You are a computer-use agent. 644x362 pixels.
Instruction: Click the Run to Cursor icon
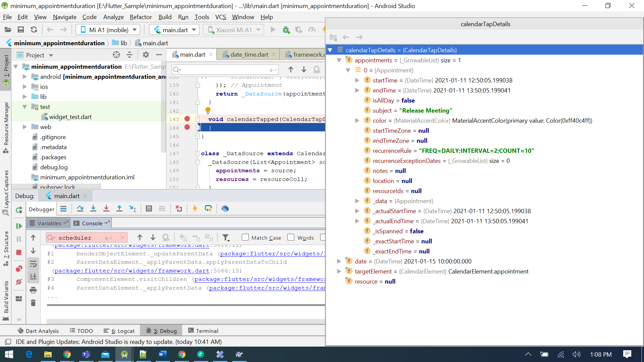click(133, 208)
